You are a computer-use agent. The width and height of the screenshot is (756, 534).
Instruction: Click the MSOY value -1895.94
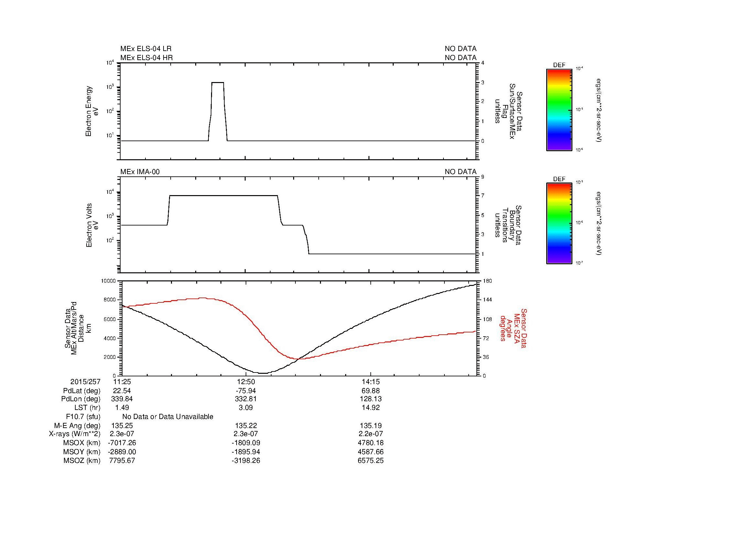tap(246, 452)
